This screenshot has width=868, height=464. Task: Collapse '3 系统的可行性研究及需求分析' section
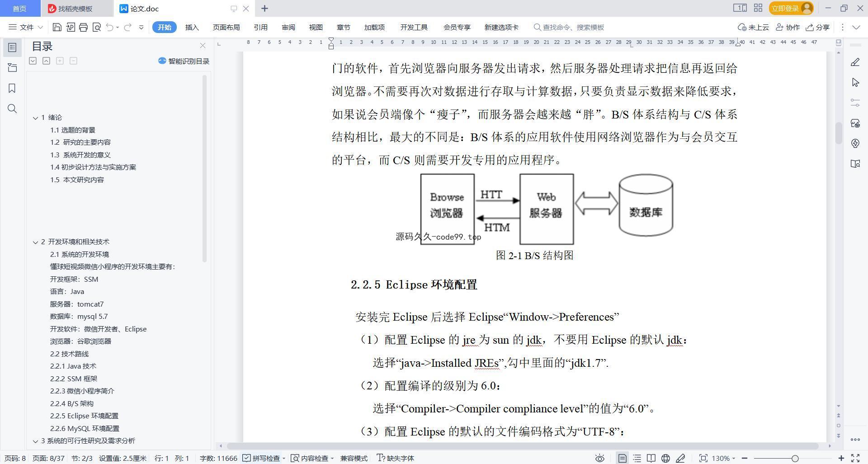coord(35,441)
